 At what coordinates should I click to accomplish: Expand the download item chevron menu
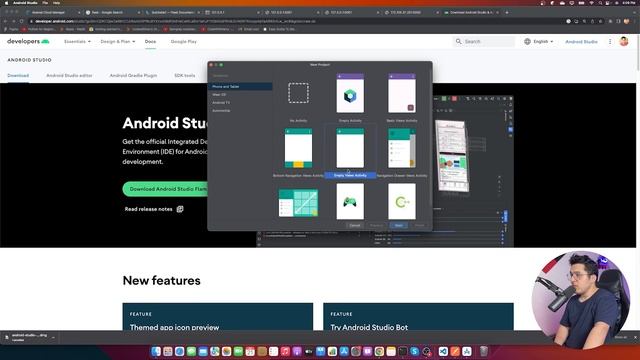tap(53, 338)
